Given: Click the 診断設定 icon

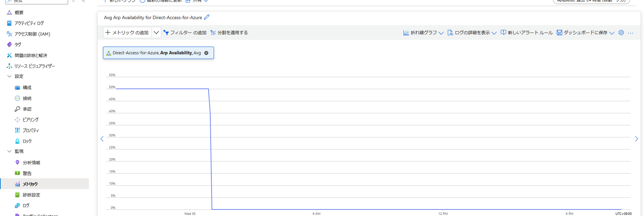Looking at the screenshot, I should (x=17, y=195).
